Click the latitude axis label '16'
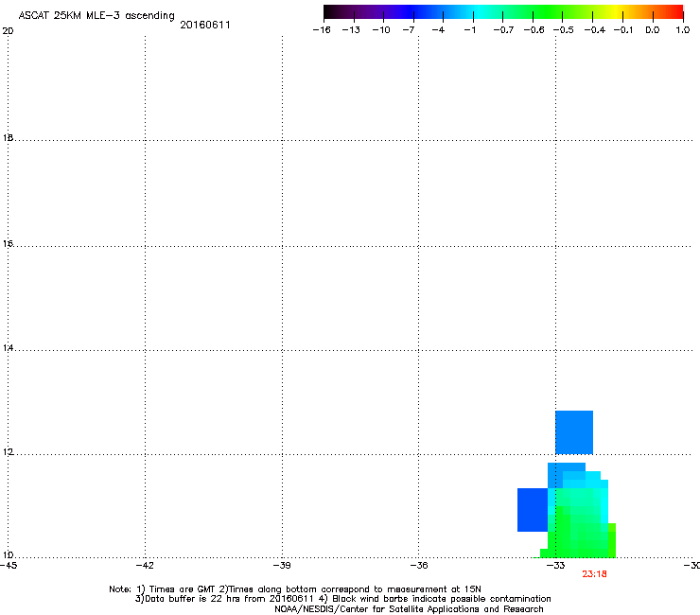This screenshot has width=700, height=615. (8, 244)
